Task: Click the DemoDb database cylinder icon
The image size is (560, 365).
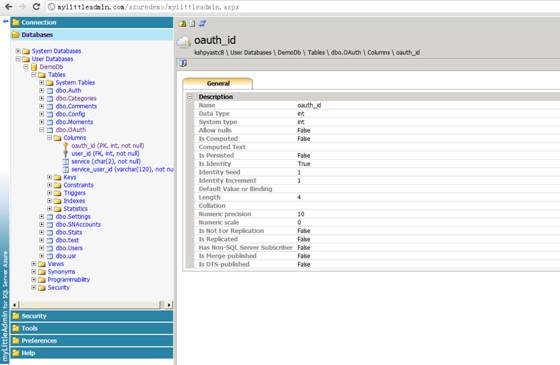Action: click(34, 67)
